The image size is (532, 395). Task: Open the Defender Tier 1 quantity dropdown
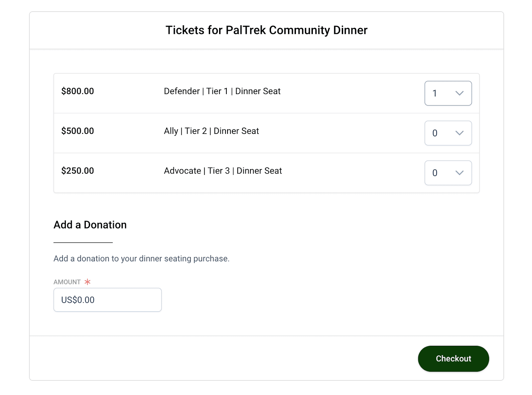pos(448,93)
